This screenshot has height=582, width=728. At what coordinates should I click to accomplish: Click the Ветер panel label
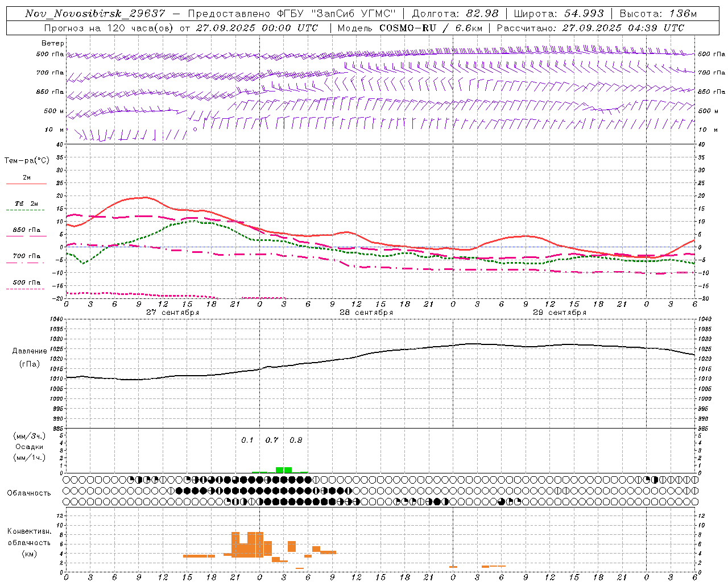pos(53,43)
